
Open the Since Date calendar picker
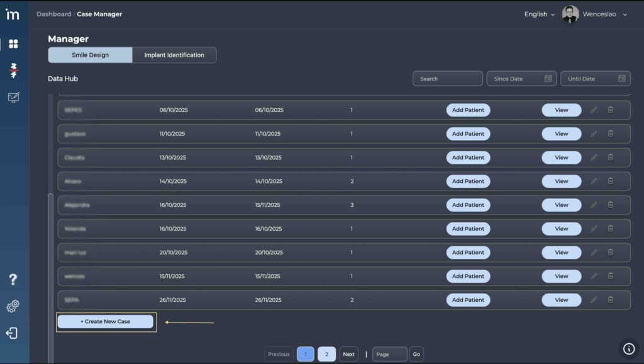point(548,79)
